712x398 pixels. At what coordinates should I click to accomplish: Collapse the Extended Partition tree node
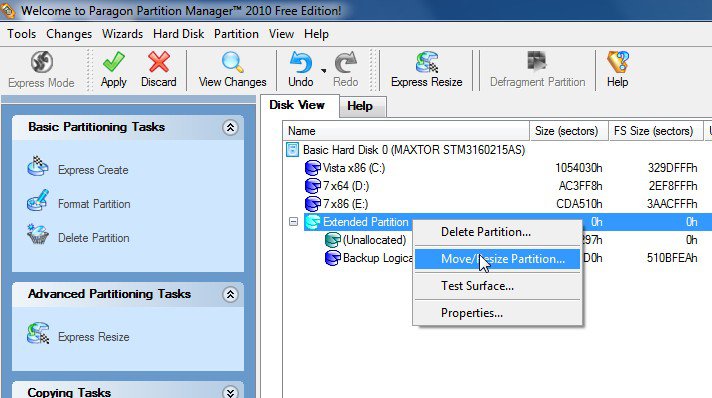[x=293, y=222]
